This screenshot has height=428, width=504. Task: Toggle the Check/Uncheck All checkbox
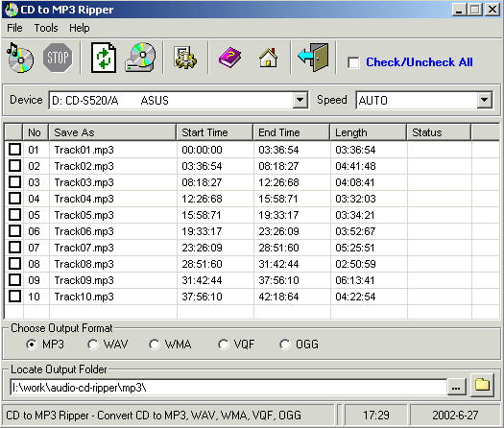point(353,62)
